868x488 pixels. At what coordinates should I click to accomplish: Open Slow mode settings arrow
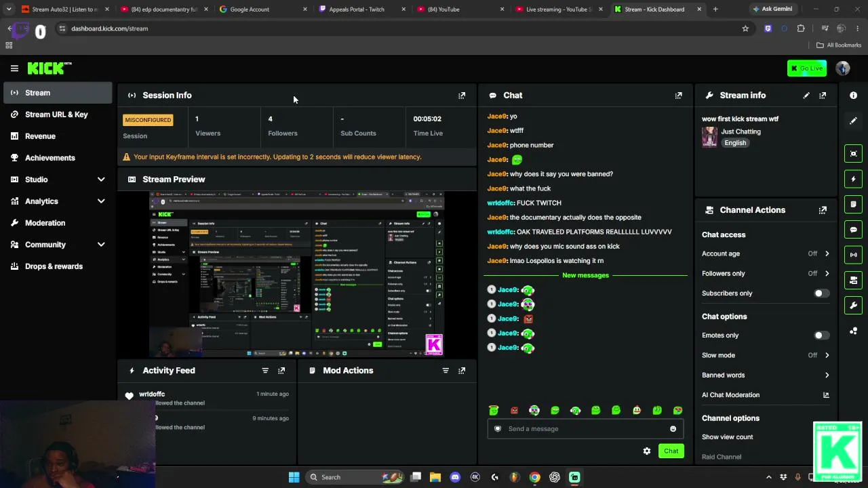[x=827, y=355]
